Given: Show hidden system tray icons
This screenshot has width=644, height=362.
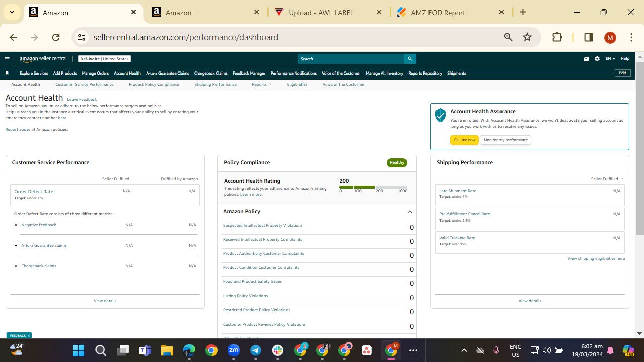Looking at the screenshot, I should [x=464, y=350].
